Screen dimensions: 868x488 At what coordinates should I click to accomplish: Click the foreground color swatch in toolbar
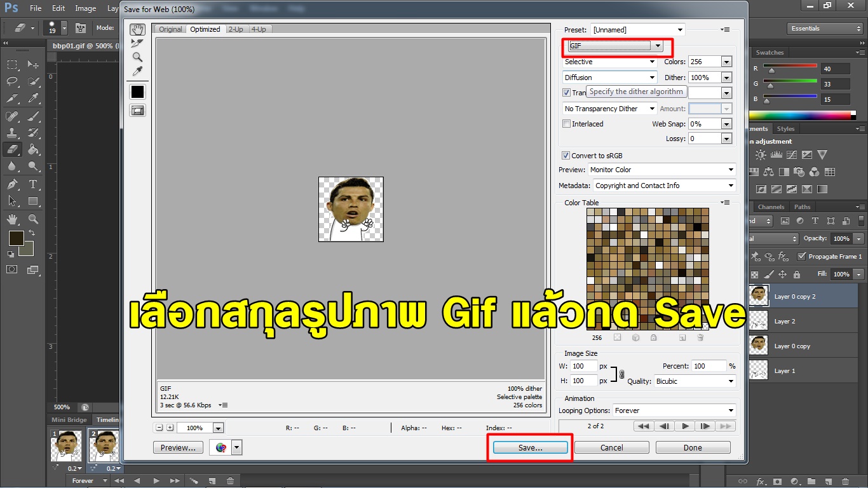tap(16, 238)
